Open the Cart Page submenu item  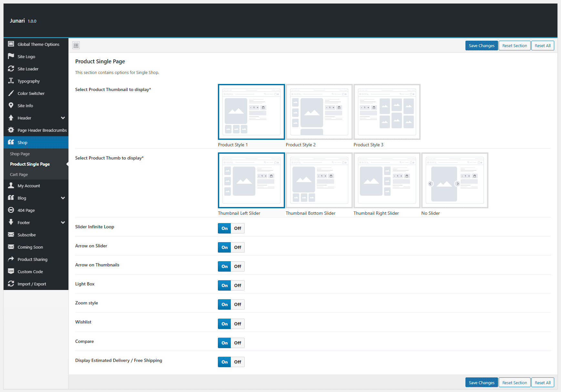19,174
